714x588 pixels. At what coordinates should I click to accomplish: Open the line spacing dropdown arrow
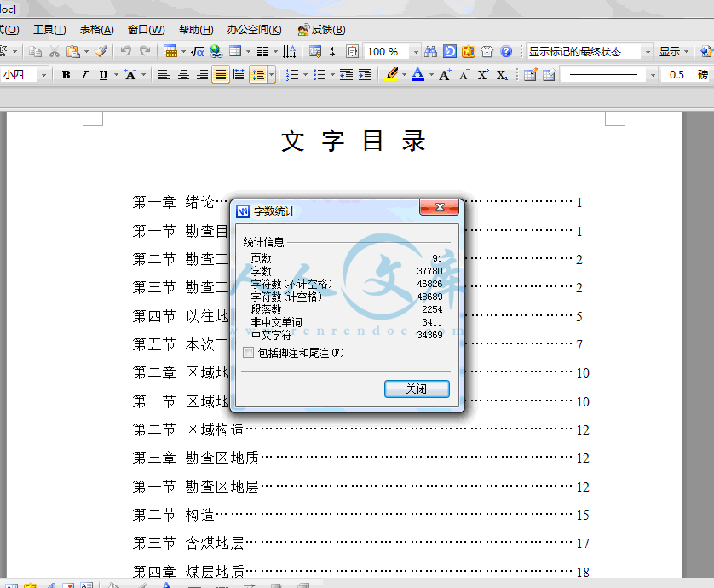point(272,75)
